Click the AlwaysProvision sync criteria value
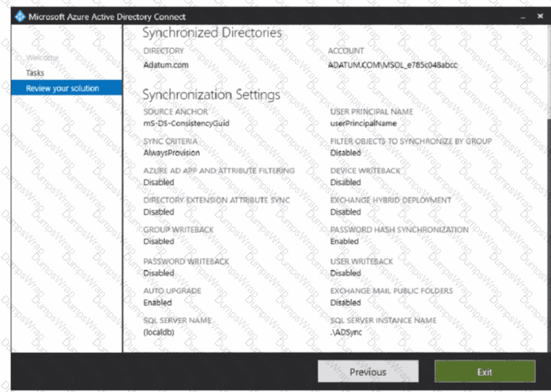The height and width of the screenshot is (392, 551). tap(171, 153)
